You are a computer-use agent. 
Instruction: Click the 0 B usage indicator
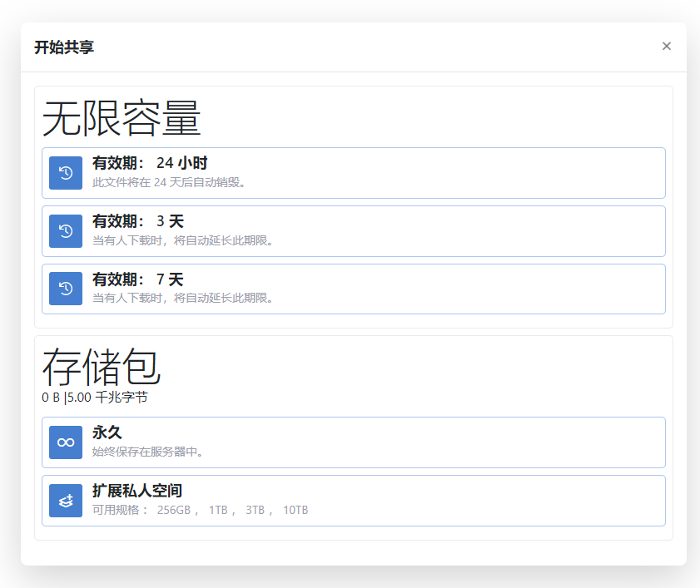click(x=51, y=397)
